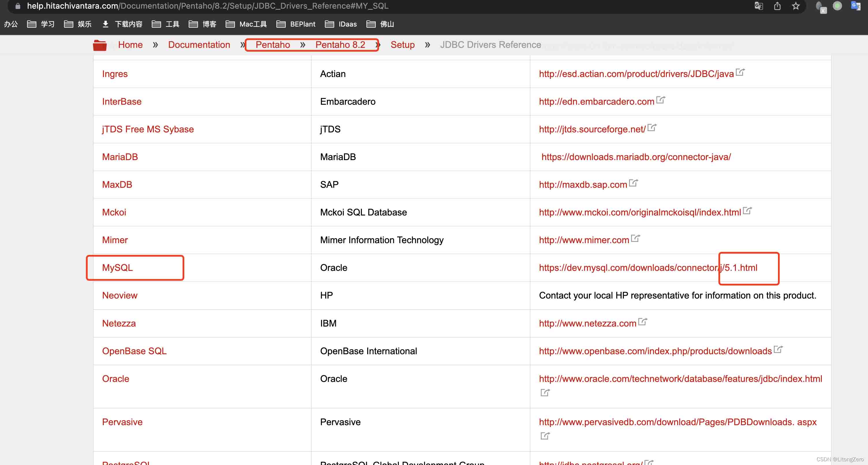
Task: Open the MySQL connector/j/5.1.html download link
Action: [x=648, y=267]
